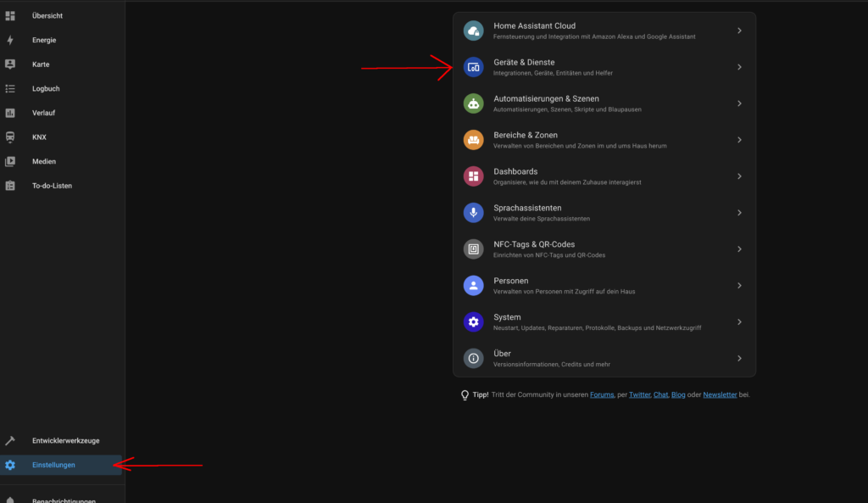868x503 pixels.
Task: Open Geräte & Dienste settings title
Action: coord(524,63)
